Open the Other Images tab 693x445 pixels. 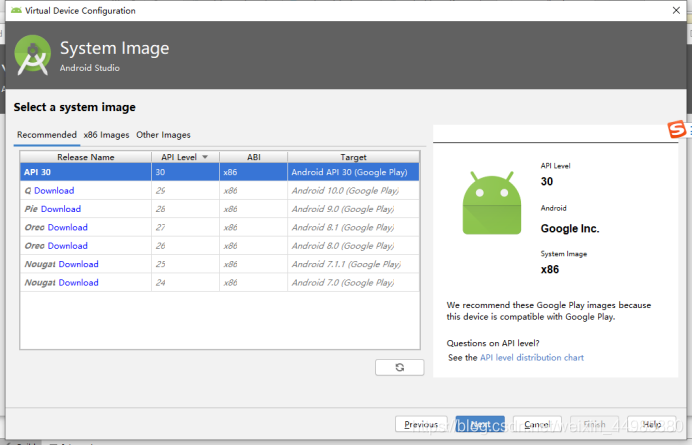[163, 135]
